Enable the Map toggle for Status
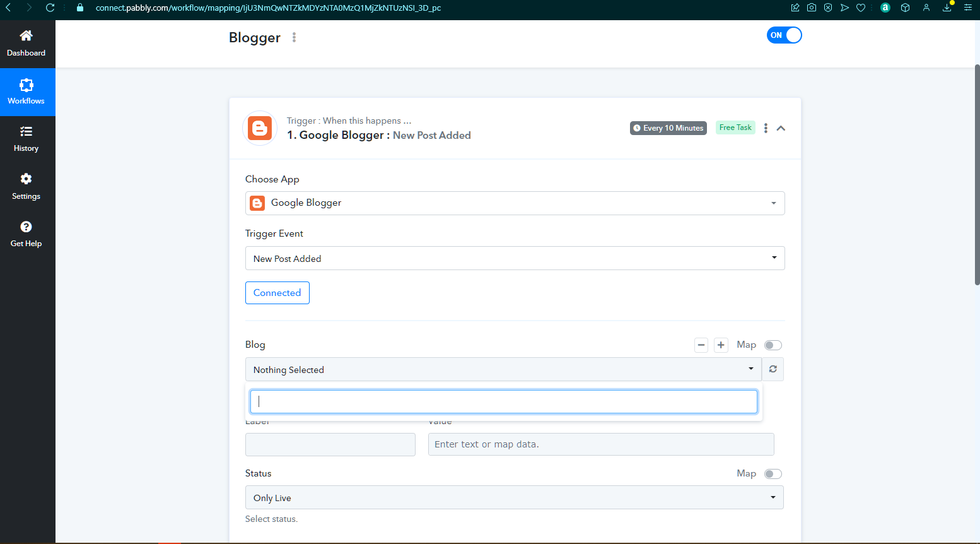 click(x=773, y=474)
